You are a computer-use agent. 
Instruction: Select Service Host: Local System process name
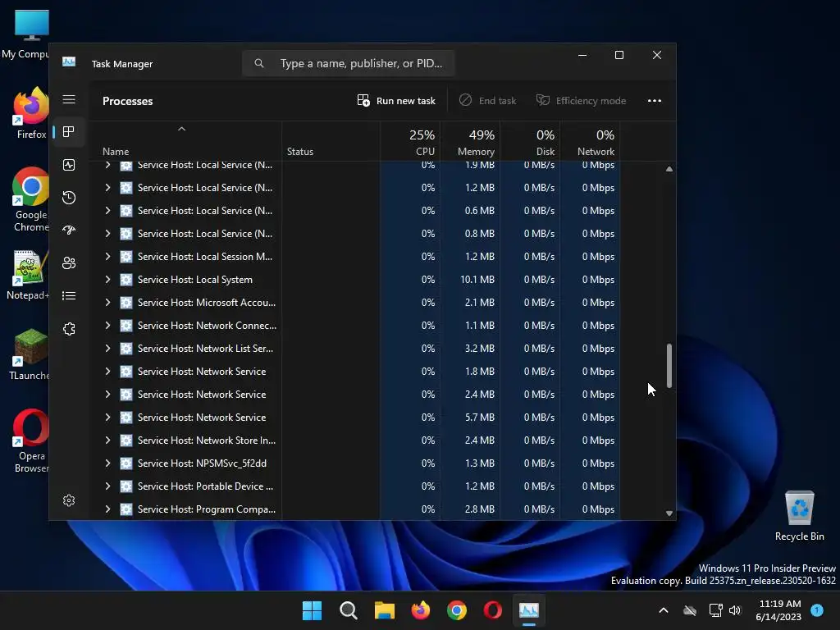(195, 280)
